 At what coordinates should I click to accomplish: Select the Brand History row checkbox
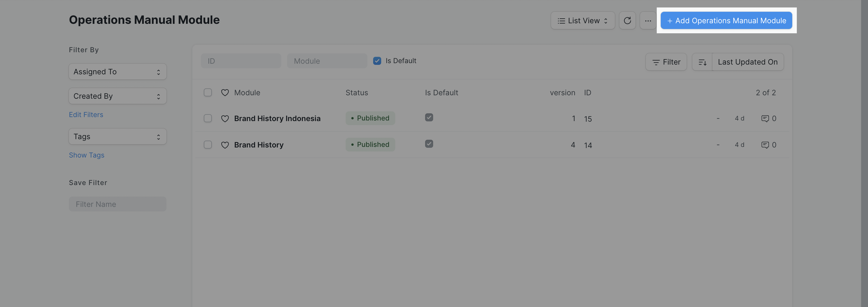coord(208,145)
